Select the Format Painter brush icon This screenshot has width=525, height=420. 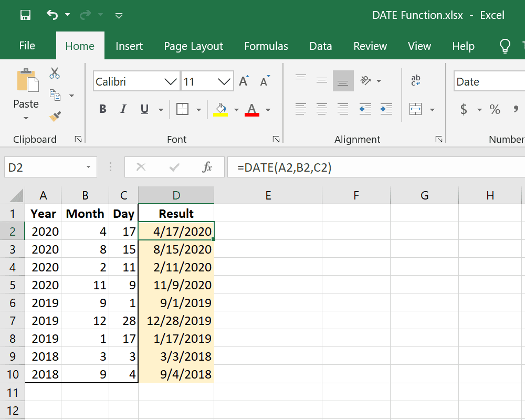(55, 116)
